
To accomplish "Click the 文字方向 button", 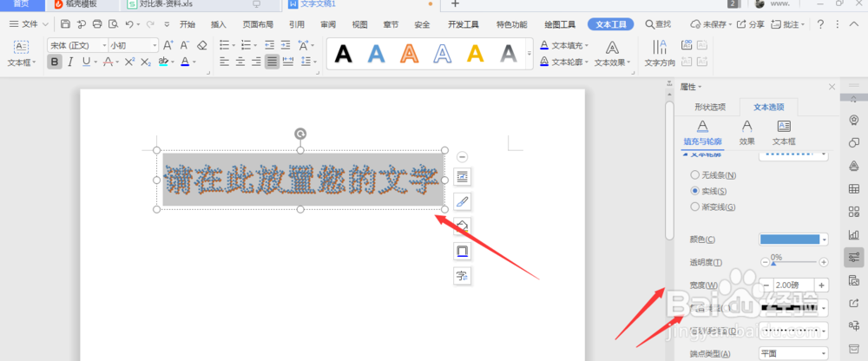I will 660,55.
